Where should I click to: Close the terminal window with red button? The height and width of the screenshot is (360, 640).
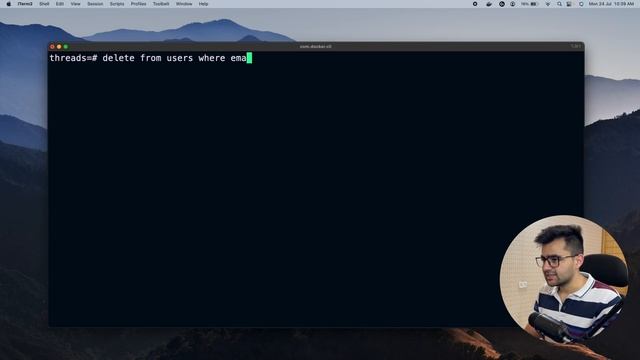[52, 47]
